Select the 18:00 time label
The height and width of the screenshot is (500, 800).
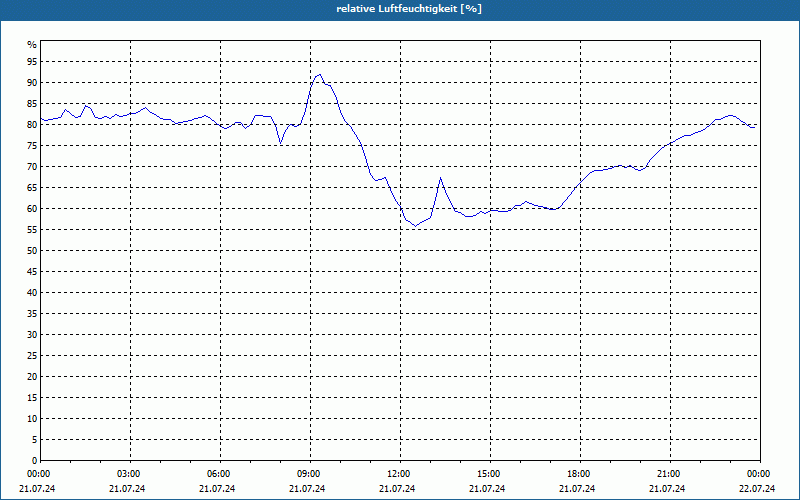tap(581, 474)
